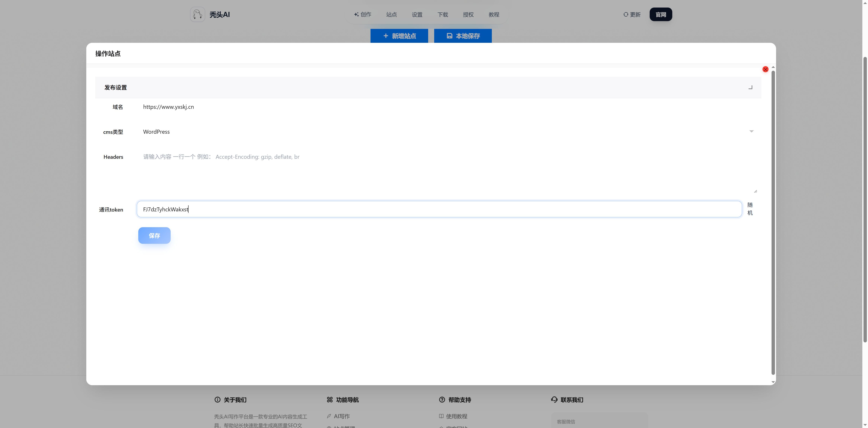
Task: Go to the 教程 navigation item
Action: pos(494,15)
